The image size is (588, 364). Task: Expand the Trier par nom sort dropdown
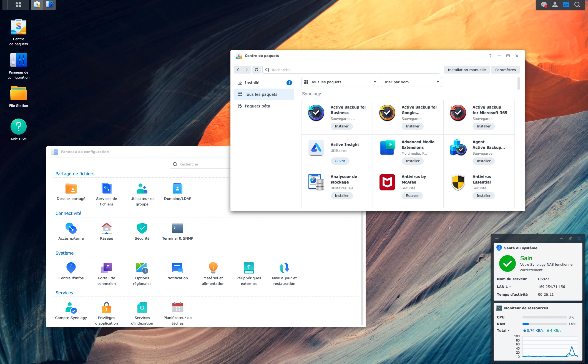tap(411, 82)
